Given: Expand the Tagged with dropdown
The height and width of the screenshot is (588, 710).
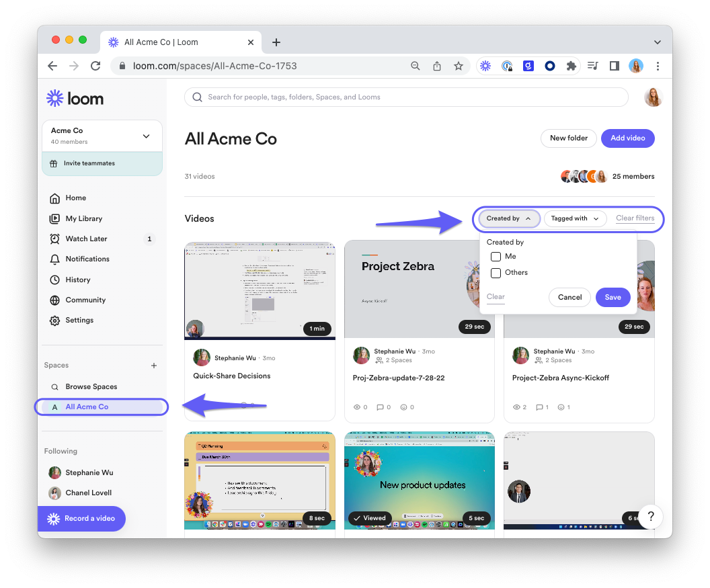Looking at the screenshot, I should click(575, 218).
